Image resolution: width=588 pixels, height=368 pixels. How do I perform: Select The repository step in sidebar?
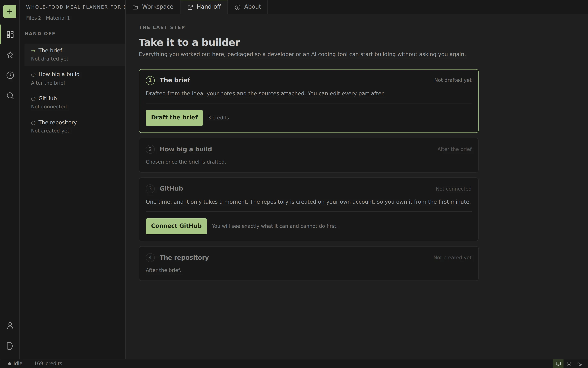coord(75,127)
